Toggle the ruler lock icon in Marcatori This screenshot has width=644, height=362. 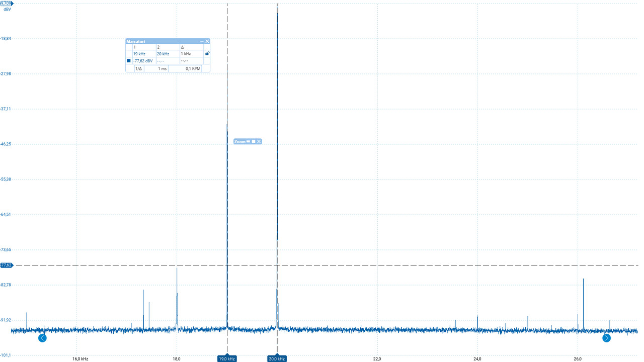pos(207,53)
